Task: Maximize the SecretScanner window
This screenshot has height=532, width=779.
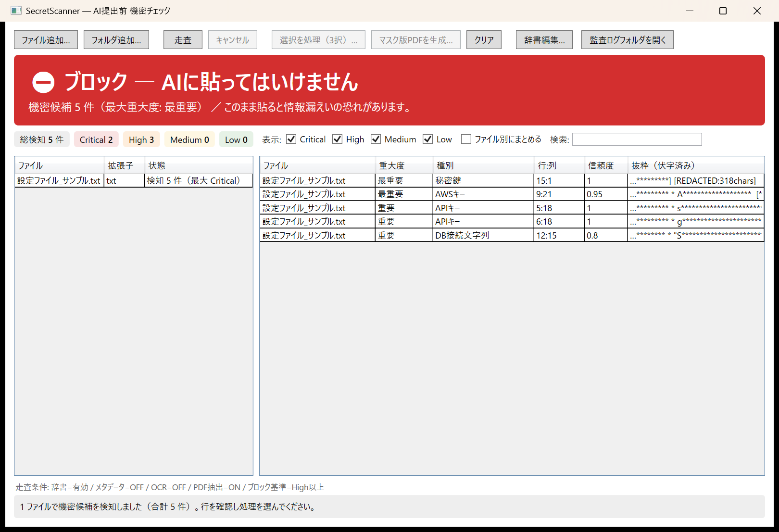Action: point(723,11)
